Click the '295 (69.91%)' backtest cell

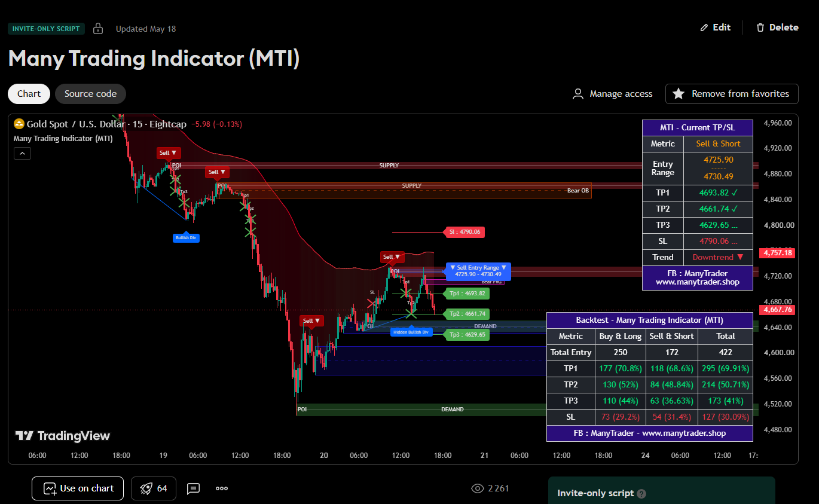pyautogui.click(x=726, y=369)
